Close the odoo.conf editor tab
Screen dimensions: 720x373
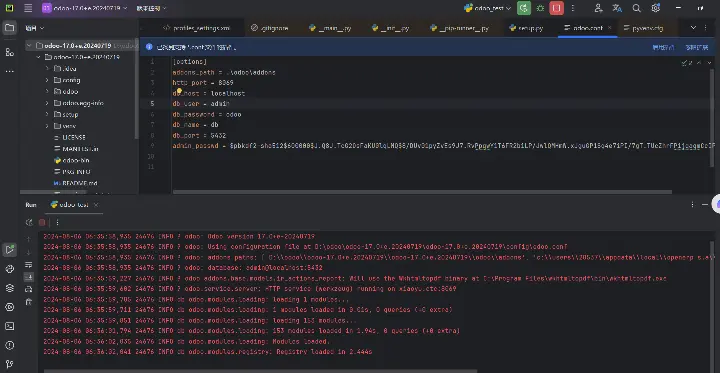coord(610,28)
